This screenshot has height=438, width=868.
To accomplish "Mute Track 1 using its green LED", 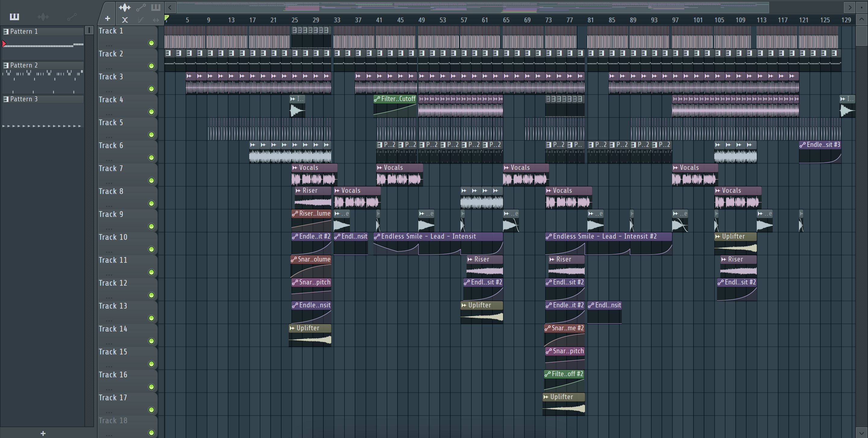I will [x=152, y=43].
